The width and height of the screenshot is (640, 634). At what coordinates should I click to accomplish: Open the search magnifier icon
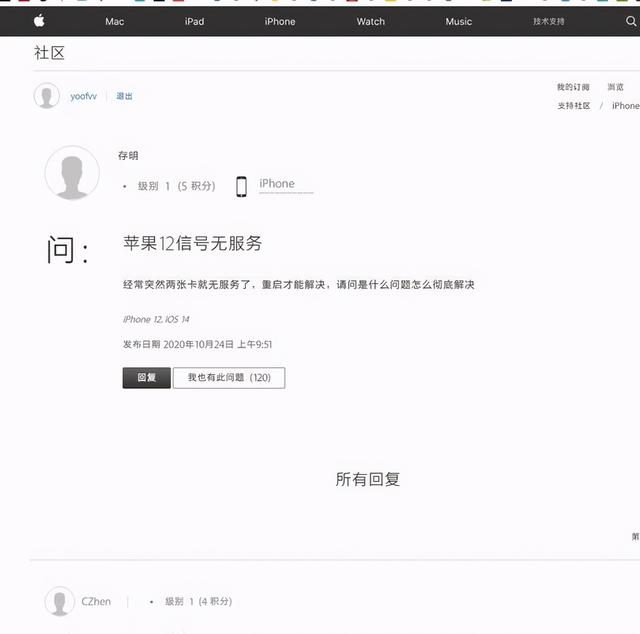pos(631,21)
